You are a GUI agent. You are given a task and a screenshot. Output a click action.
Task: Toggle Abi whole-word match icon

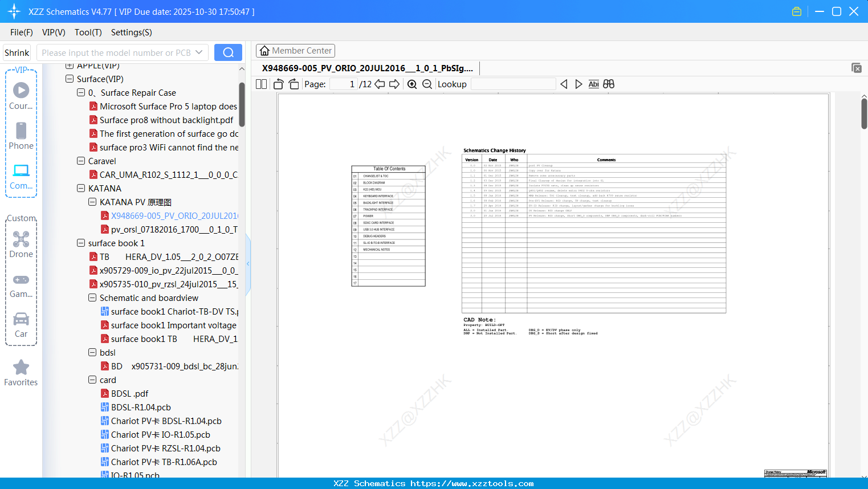pyautogui.click(x=593, y=84)
